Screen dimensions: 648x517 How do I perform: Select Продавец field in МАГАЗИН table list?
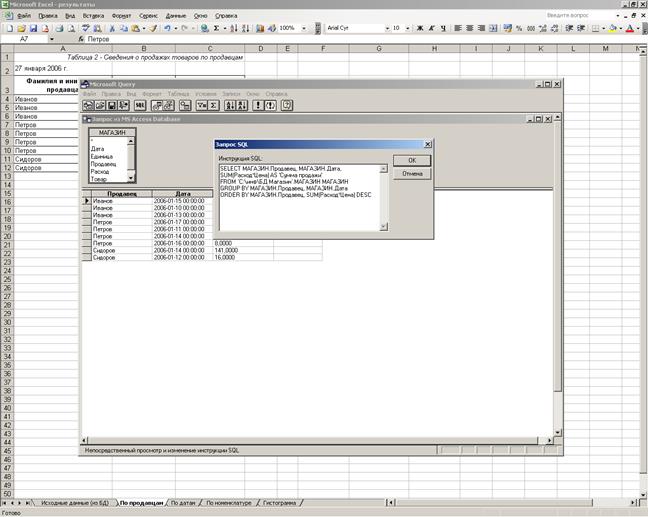[103, 164]
